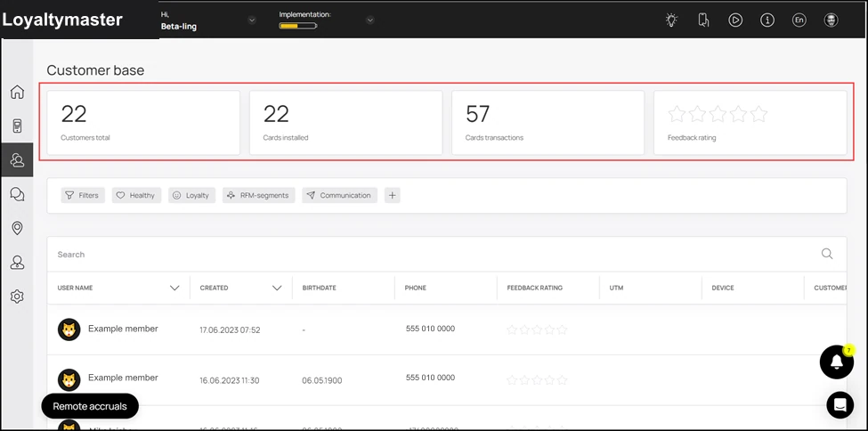
Task: Open the Cards transactions card
Action: coord(548,122)
